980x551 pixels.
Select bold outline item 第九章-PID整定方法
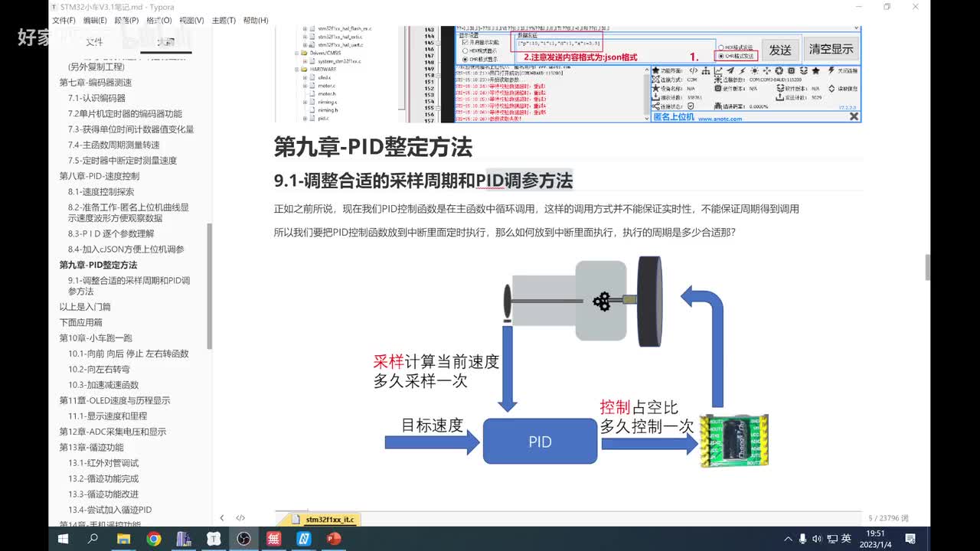point(98,265)
